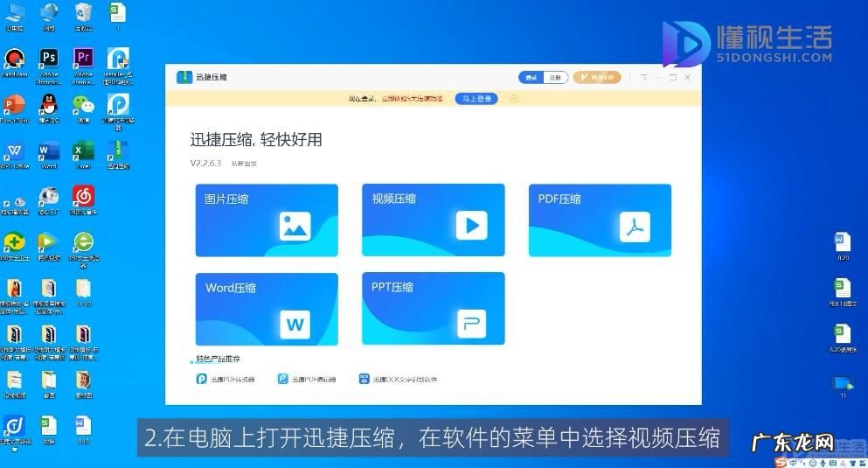Open the Word desktop shortcut
Image resolution: width=868 pixels, height=468 pixels.
pyautogui.click(x=49, y=155)
